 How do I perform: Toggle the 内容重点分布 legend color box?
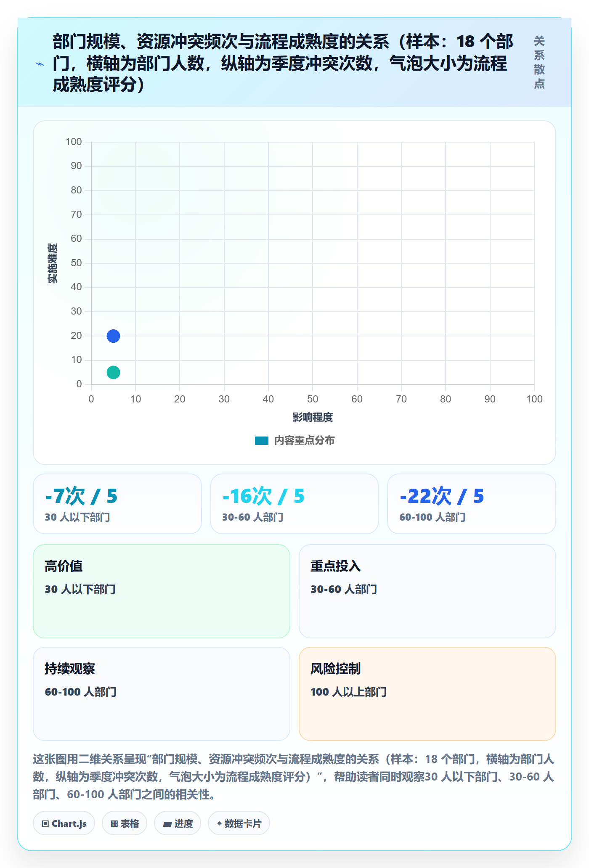[262, 441]
